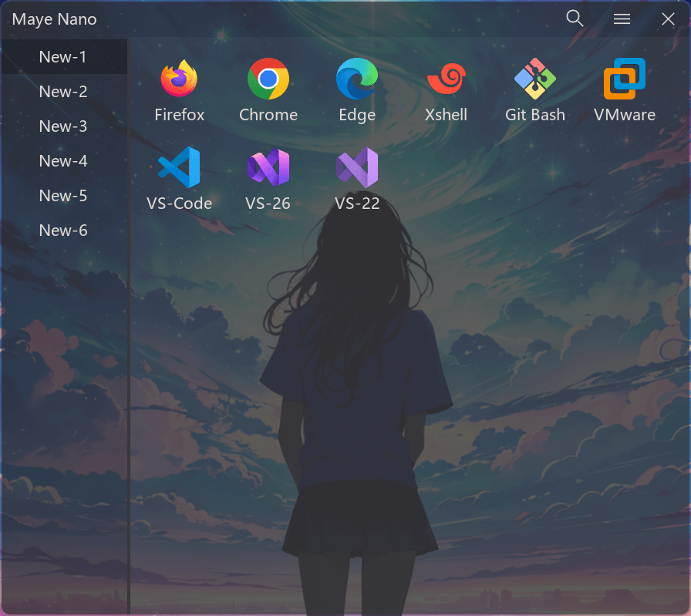Launch Xshell
691x616 pixels.
(x=446, y=79)
